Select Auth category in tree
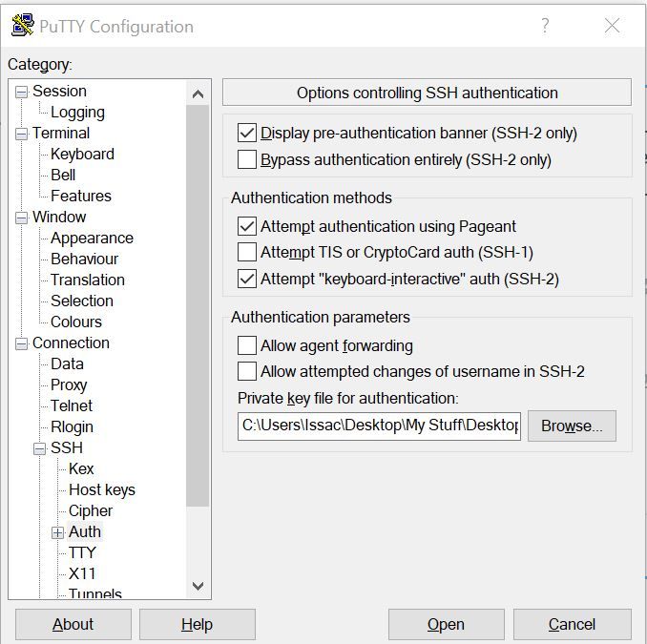The height and width of the screenshot is (644, 647). click(x=85, y=532)
